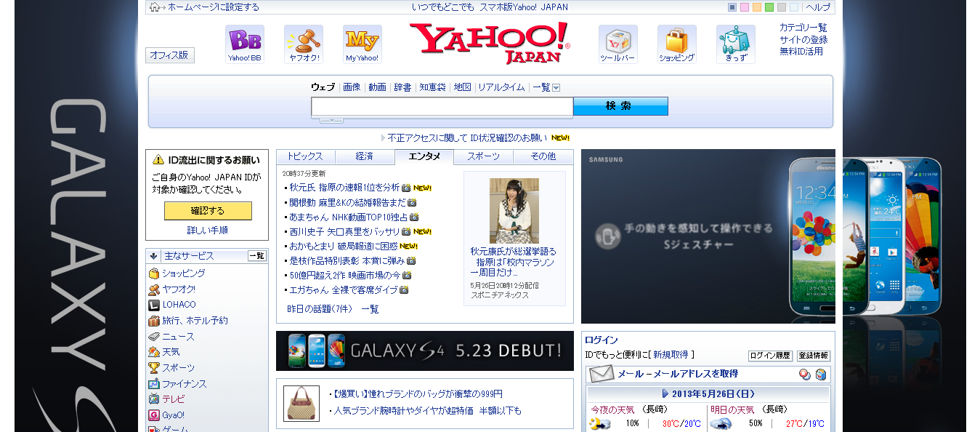Open headline 関根勤 麻里&Kの結婚報告まだ
The height and width of the screenshot is (432, 980).
pyautogui.click(x=347, y=202)
